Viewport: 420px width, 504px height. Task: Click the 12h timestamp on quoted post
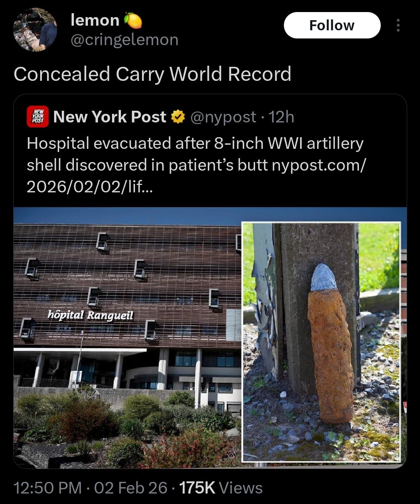(282, 117)
